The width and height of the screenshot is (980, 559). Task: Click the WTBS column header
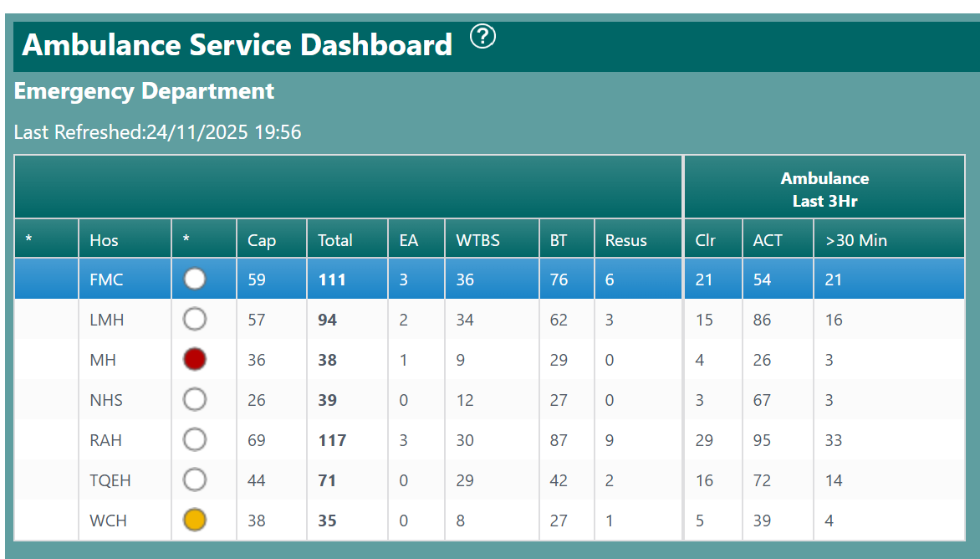tap(477, 240)
